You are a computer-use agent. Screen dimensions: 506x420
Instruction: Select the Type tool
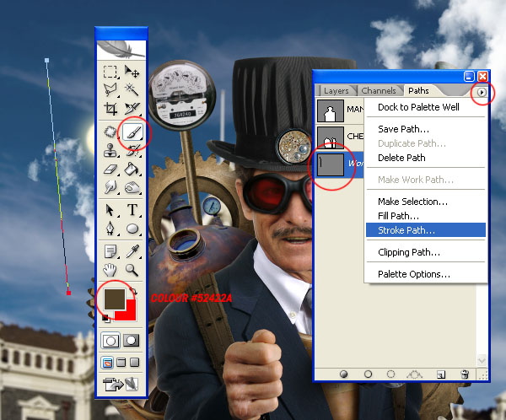[132, 210]
